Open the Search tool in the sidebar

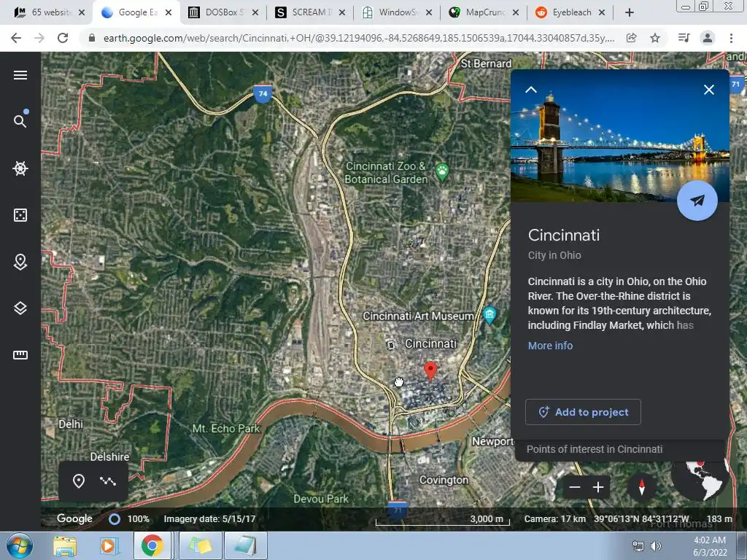20,121
